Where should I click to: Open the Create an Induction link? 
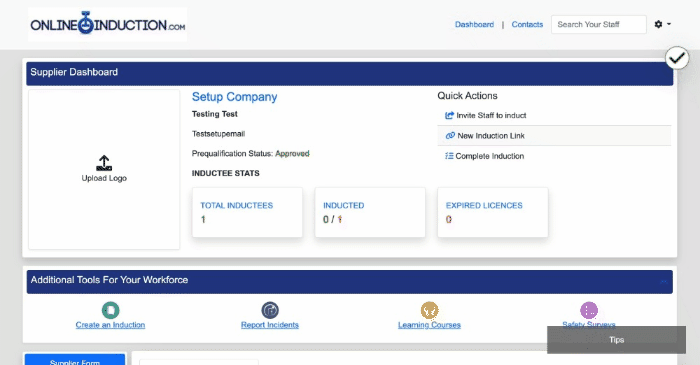pos(110,325)
